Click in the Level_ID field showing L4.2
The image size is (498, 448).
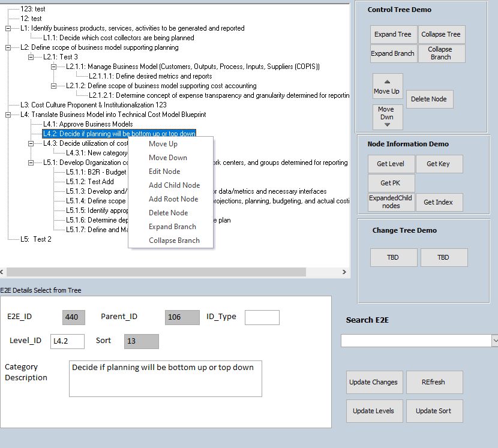coord(67,341)
